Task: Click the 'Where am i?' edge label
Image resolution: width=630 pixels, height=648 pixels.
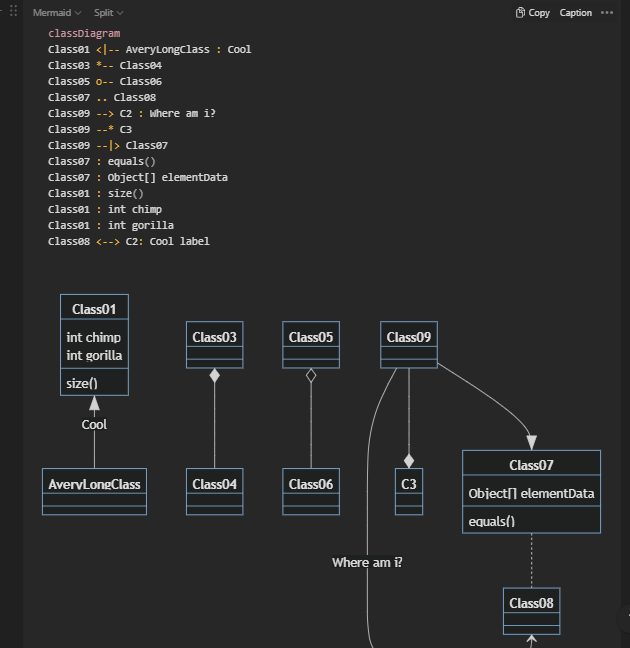Action: [x=367, y=562]
